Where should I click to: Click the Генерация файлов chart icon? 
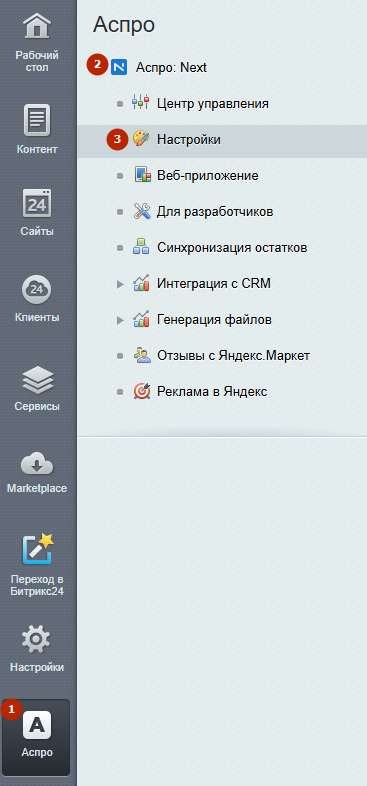(141, 319)
